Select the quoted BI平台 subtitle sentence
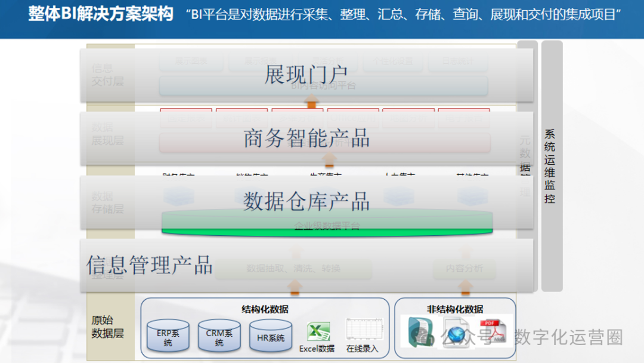The width and height of the screenshot is (644, 363). coord(403,15)
